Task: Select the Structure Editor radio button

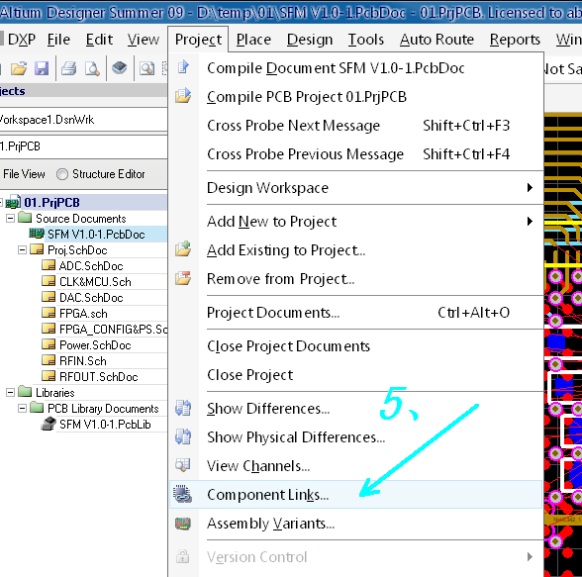Action: 62,174
